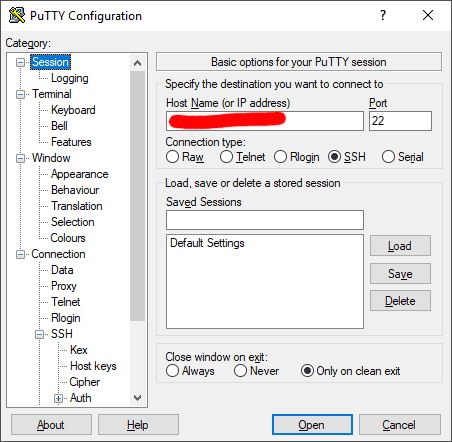Click the PuTTY icon in title bar

click(x=17, y=15)
